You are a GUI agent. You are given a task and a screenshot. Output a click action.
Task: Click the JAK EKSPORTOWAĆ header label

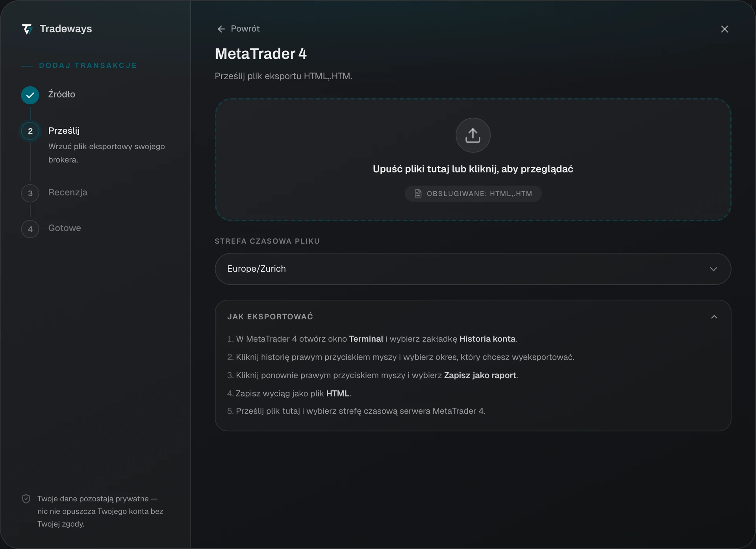pyautogui.click(x=270, y=317)
